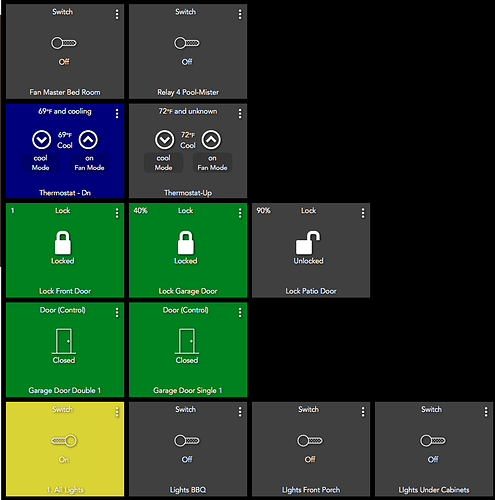Screen dimensions: 495x500
Task: Open the three-dot menu on Lock Patio Door
Action: [363, 213]
